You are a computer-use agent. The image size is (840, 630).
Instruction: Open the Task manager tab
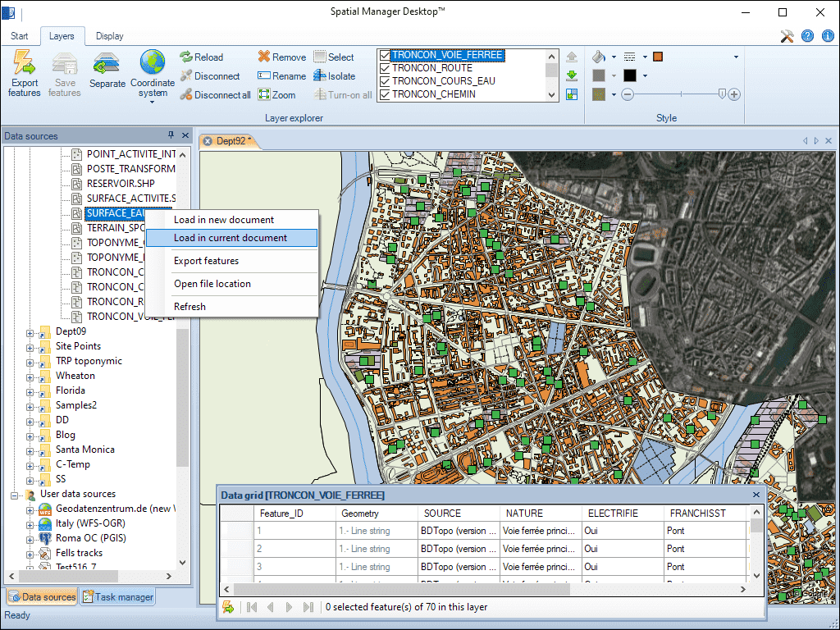point(118,597)
